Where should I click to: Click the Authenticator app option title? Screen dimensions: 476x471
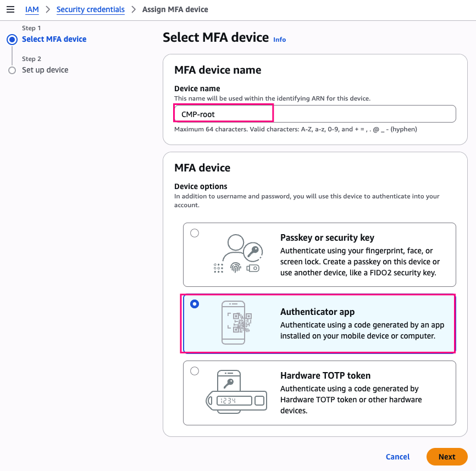point(317,312)
